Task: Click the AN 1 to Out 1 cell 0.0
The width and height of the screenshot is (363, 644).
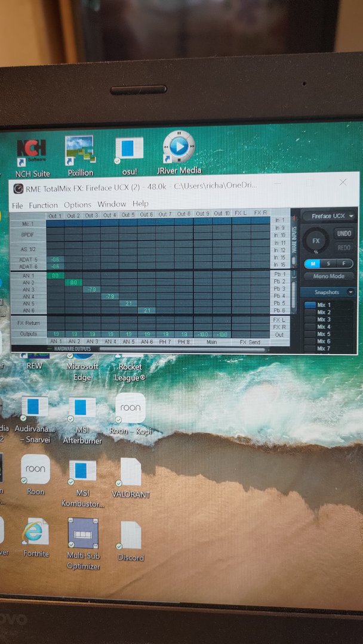Action: [55, 275]
